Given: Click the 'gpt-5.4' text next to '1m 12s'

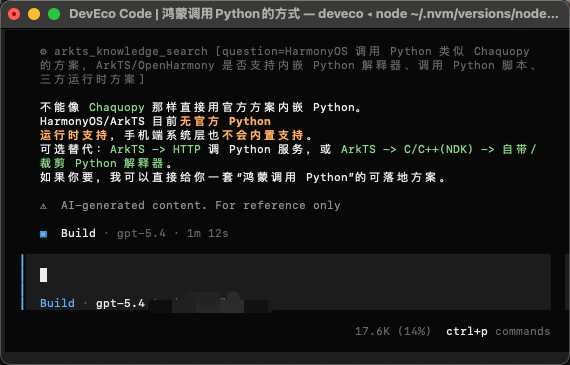Looking at the screenshot, I should [x=141, y=233].
